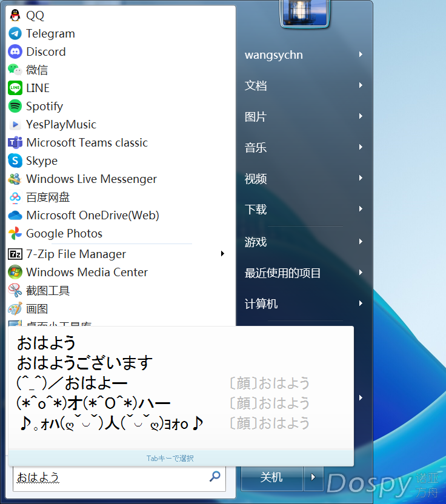Choose the (^_^)／おはよー emoticon candidate
The width and height of the screenshot is (446, 504).
click(72, 383)
